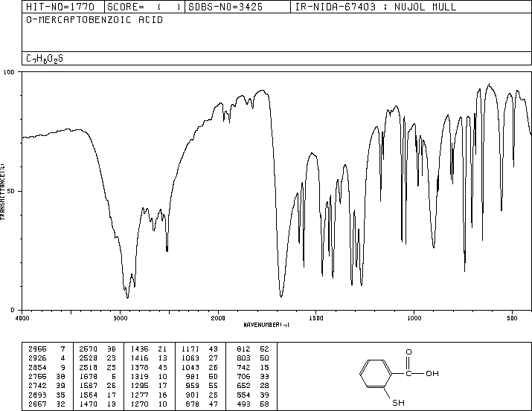Image resolution: width=532 pixels, height=411 pixels.
Task: Click the 500 x-axis tick label
Action: [512, 318]
